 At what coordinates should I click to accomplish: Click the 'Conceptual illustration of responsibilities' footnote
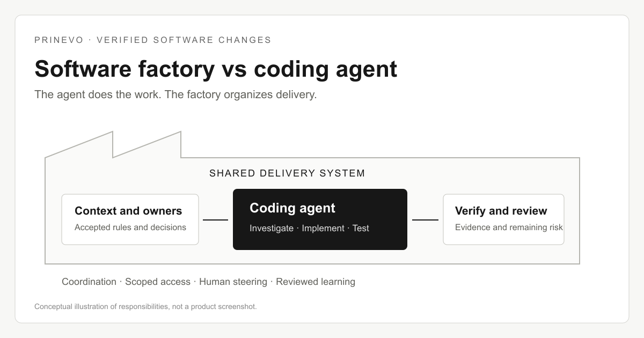click(x=145, y=307)
